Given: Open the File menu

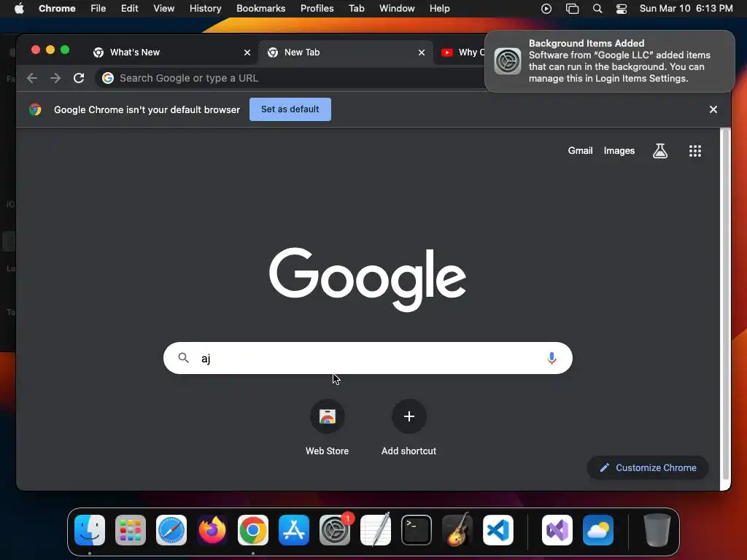Looking at the screenshot, I should coord(98,9).
